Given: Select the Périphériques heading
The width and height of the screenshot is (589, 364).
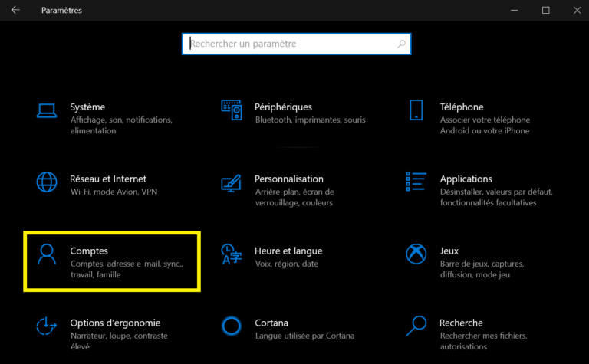Looking at the screenshot, I should [x=283, y=107].
